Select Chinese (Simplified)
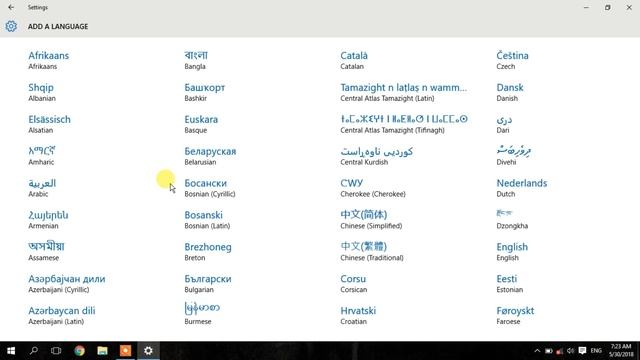The height and width of the screenshot is (360, 640). pos(371,220)
